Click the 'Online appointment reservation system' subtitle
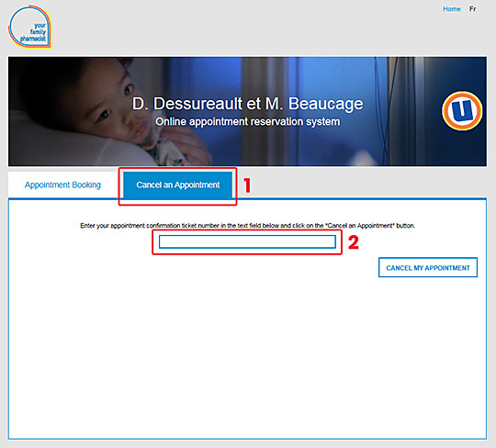This screenshot has width=496, height=448. [x=248, y=122]
